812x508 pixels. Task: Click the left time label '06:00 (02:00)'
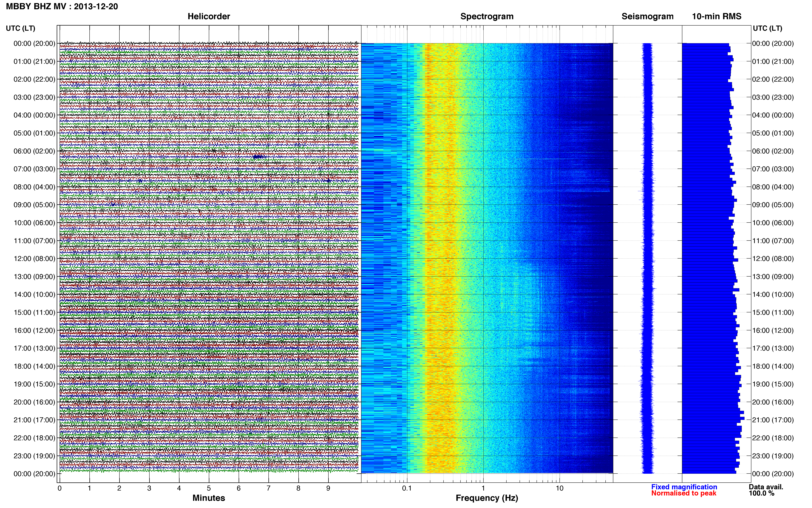[34, 151]
